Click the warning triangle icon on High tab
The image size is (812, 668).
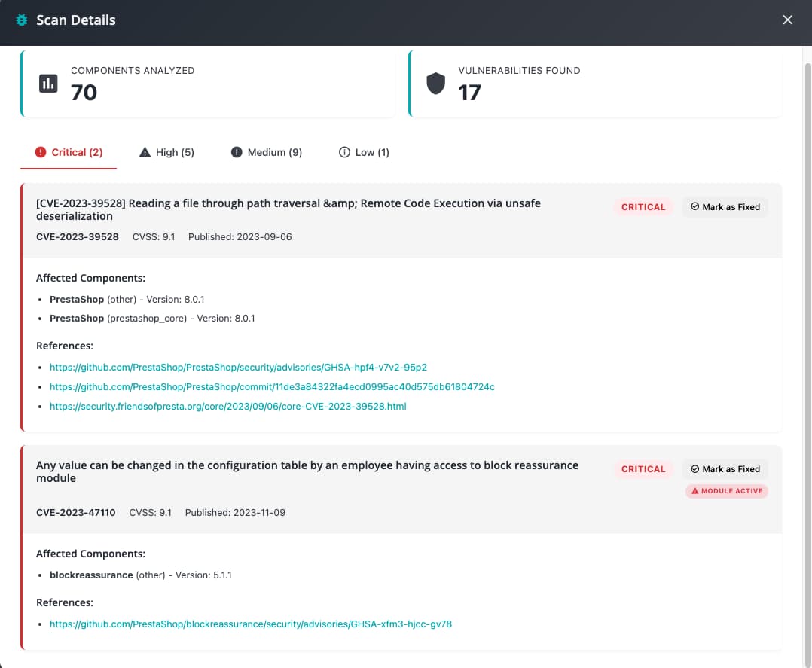tap(145, 152)
